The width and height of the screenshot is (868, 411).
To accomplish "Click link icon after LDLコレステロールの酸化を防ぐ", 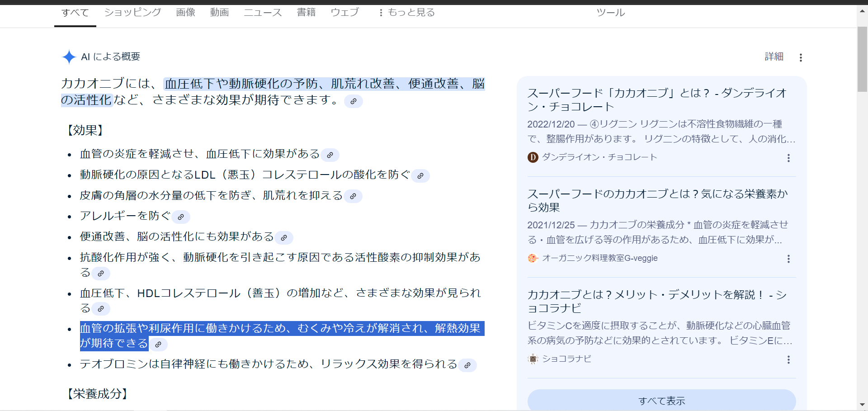I will point(420,176).
